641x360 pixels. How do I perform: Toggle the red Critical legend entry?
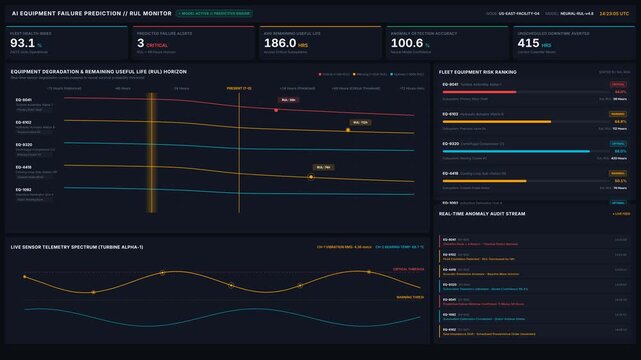334,74
